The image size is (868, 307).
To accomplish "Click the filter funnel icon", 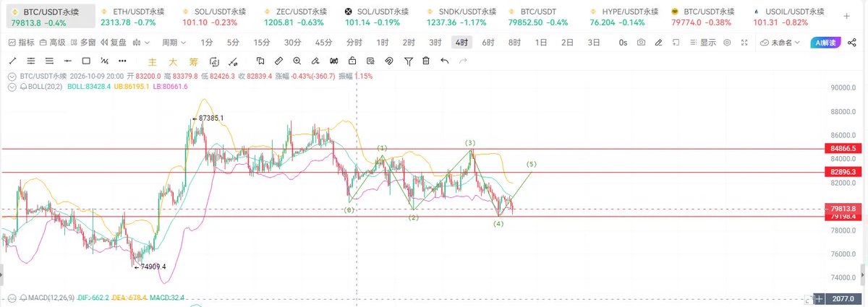I will point(408,61).
